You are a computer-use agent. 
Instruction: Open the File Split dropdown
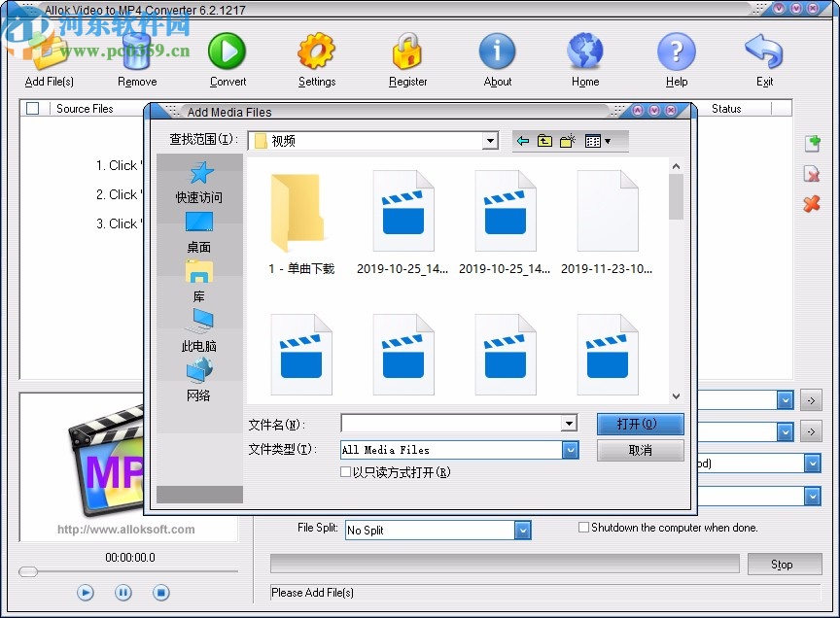pos(523,530)
